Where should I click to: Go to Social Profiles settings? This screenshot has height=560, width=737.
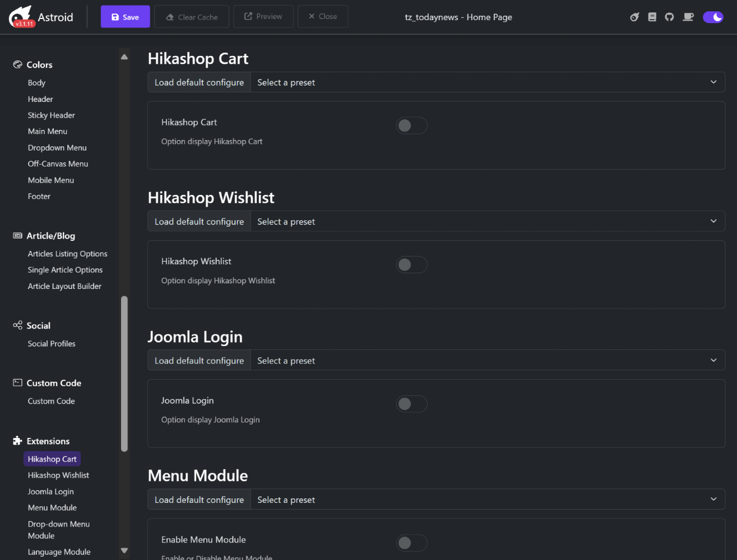[x=52, y=344]
